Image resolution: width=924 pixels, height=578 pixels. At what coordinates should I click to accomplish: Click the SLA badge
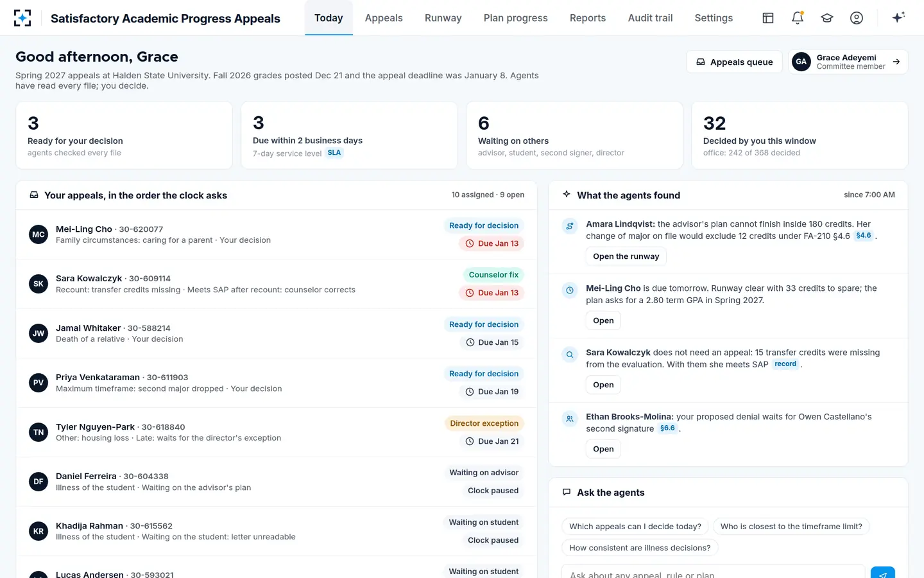(334, 153)
